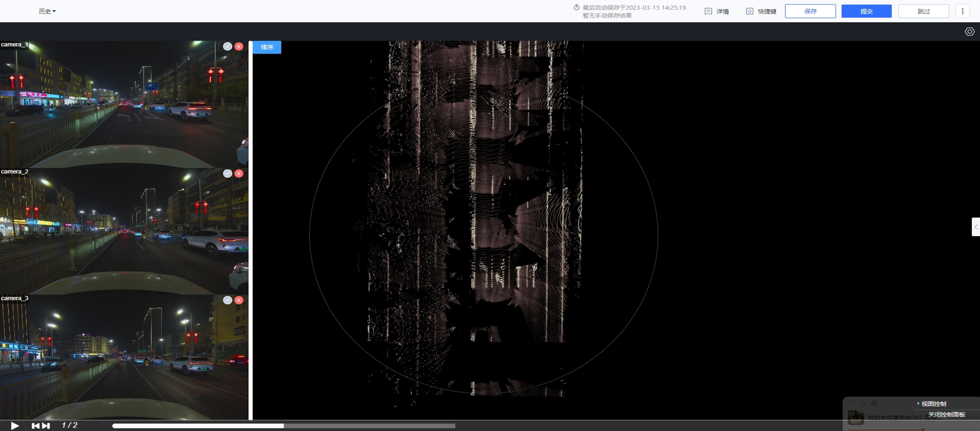Viewport: 980px width, 431px height.
Task: Open the 详情 details panel
Action: click(x=717, y=12)
